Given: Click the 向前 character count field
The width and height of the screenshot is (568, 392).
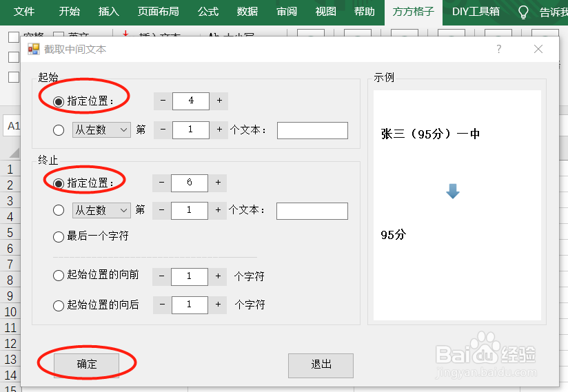Looking at the screenshot, I should [x=190, y=276].
